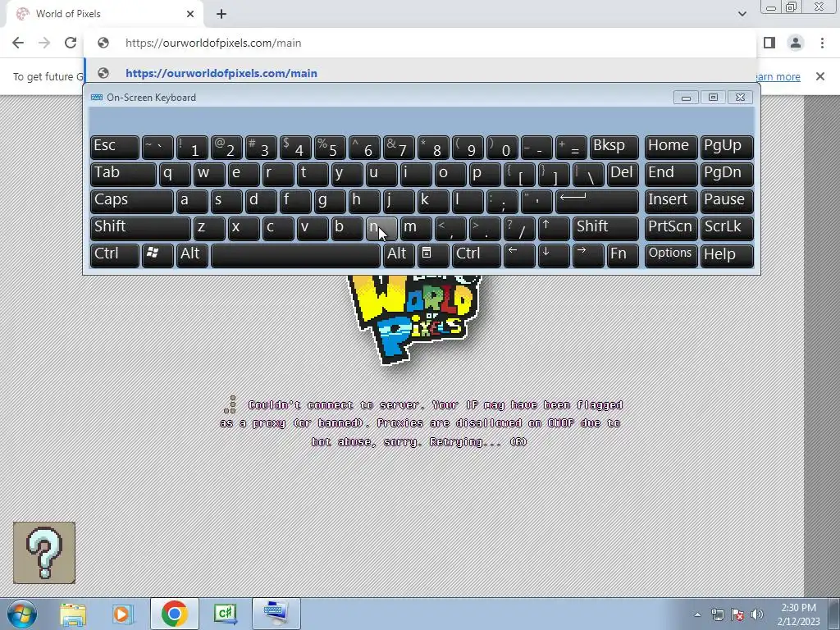This screenshot has width=840, height=630.
Task: Dismiss the info bar with X
Action: pos(820,76)
